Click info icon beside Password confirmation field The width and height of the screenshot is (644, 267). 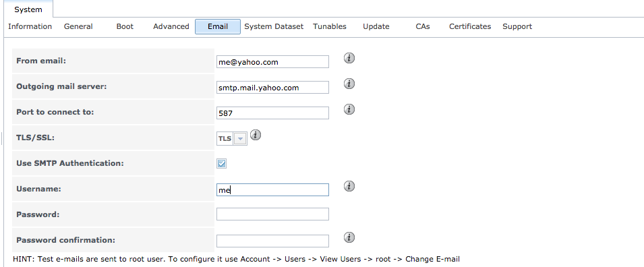tap(349, 237)
